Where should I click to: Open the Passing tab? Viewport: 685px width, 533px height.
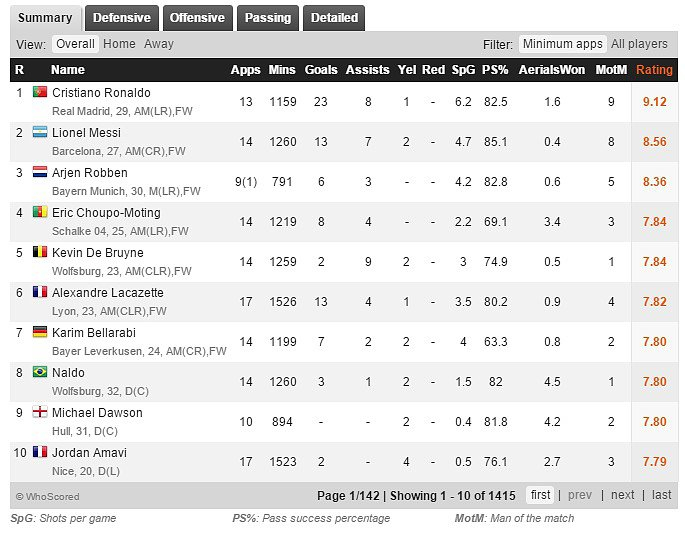[x=268, y=18]
